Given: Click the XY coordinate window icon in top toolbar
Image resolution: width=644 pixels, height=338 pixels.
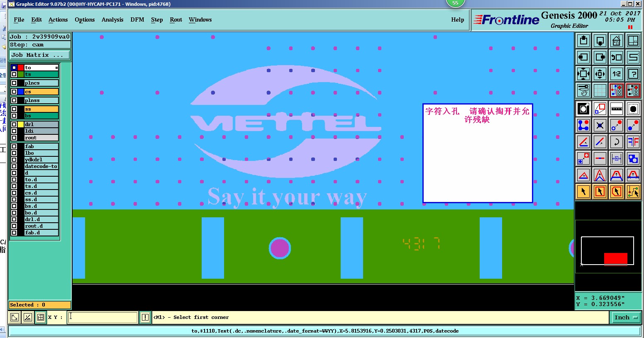Looking at the screenshot, I should (x=633, y=41).
